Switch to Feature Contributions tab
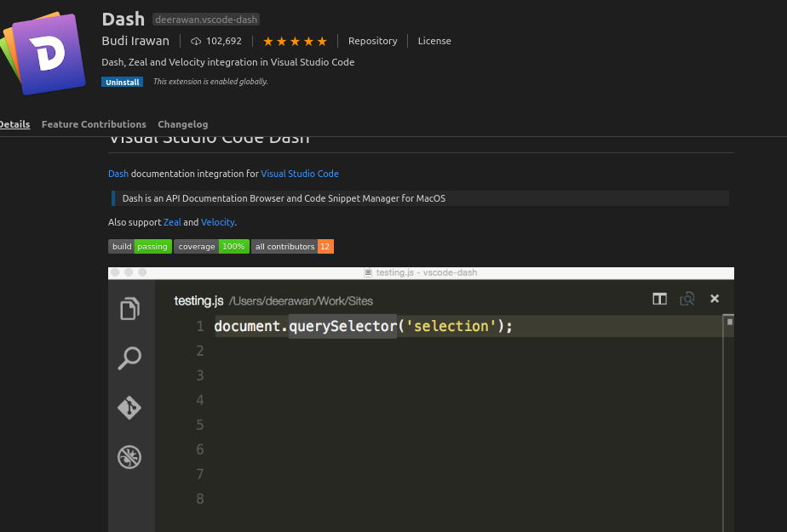This screenshot has height=532, width=787. [x=94, y=124]
